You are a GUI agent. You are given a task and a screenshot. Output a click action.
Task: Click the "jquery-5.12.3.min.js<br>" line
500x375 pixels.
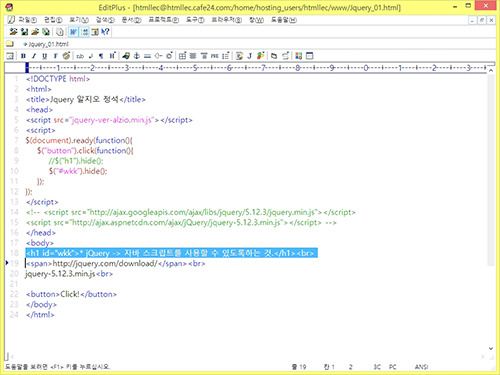[69, 274]
